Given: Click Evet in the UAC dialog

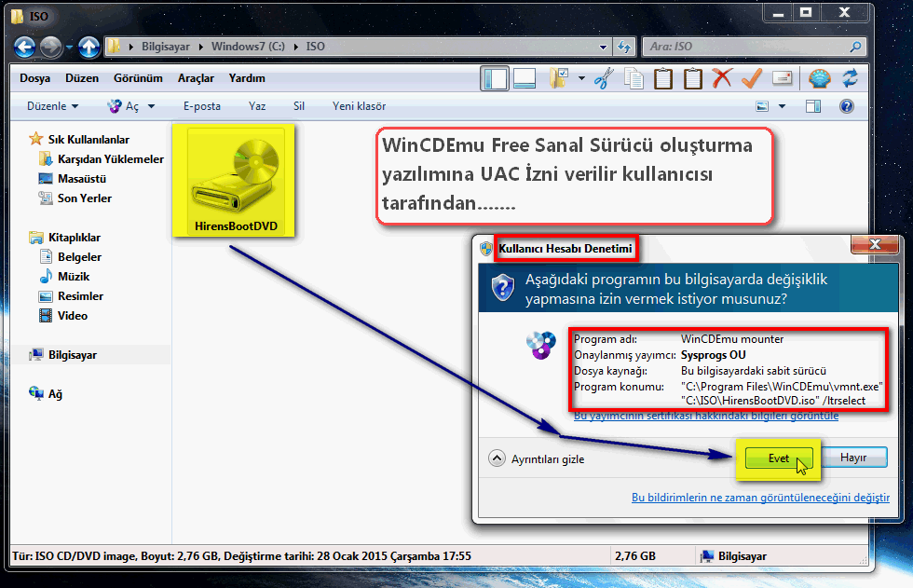Looking at the screenshot, I should (779, 458).
